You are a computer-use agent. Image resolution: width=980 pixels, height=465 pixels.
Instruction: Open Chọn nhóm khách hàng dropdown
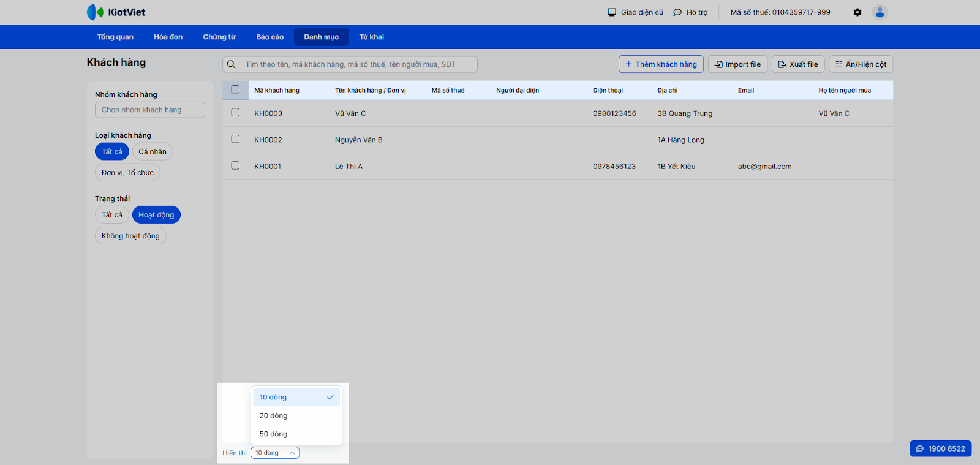coord(150,110)
